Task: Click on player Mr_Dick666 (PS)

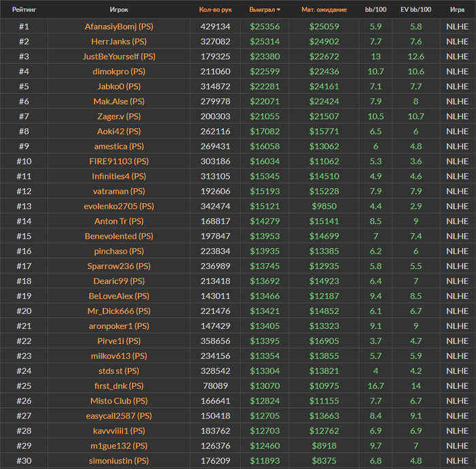Action: click(x=119, y=311)
